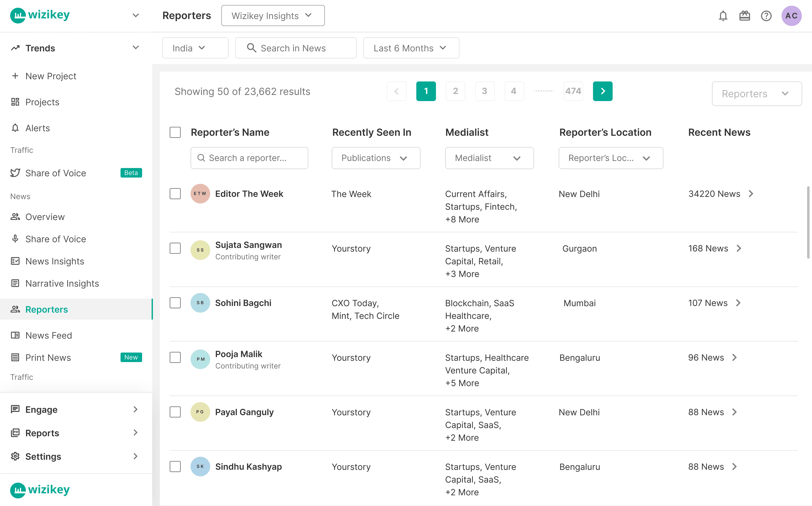The width and height of the screenshot is (812, 506).
Task: Select Sohini Bagchi's row checkbox
Action: (175, 303)
